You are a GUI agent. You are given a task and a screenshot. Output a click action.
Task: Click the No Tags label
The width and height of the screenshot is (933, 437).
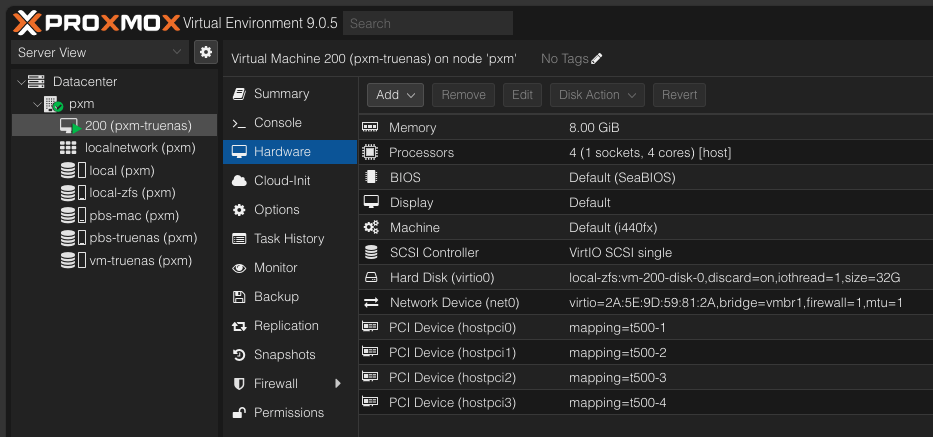point(565,58)
